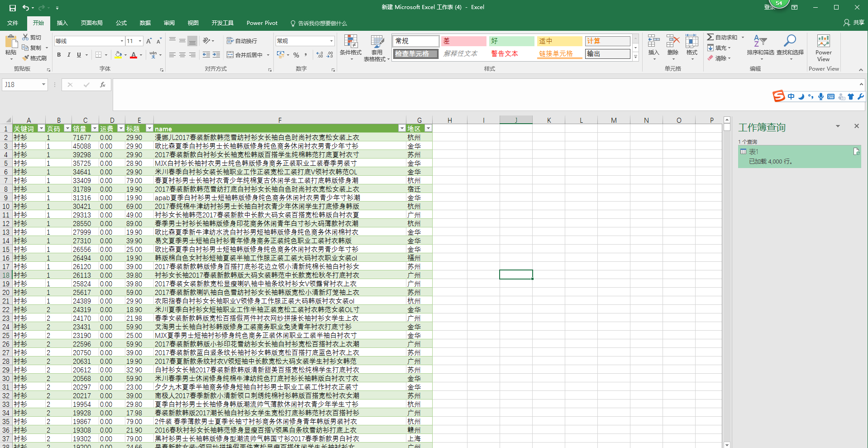Click the Paste clipboard icon
Screen dimensions: 868x448
[11, 42]
